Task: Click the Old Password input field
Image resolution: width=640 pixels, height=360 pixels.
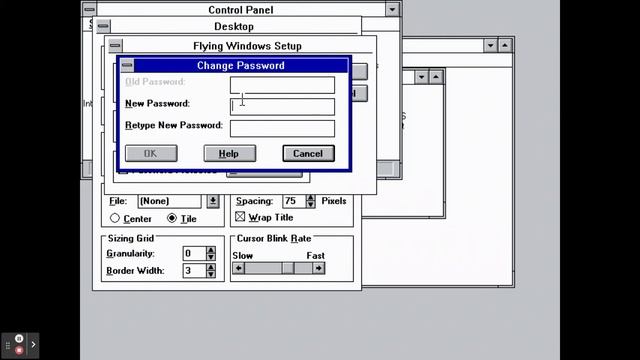Action: coord(282,85)
